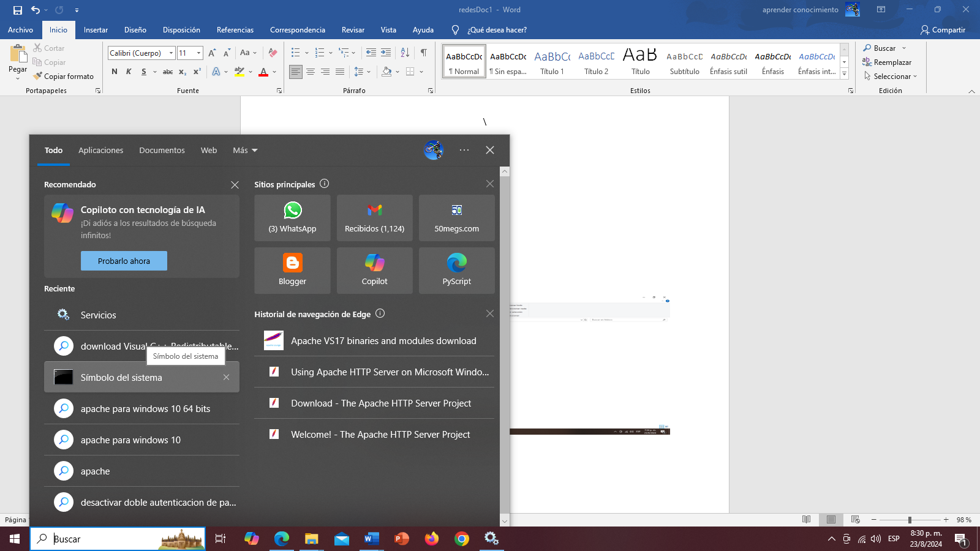Switch to the Insertar ribbon tab

(96, 30)
